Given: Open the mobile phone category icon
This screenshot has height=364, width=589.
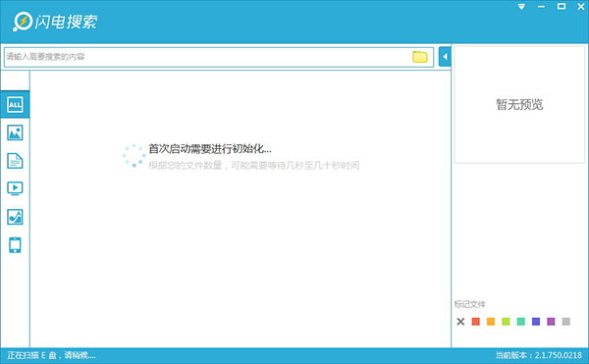Looking at the screenshot, I should point(15,245).
